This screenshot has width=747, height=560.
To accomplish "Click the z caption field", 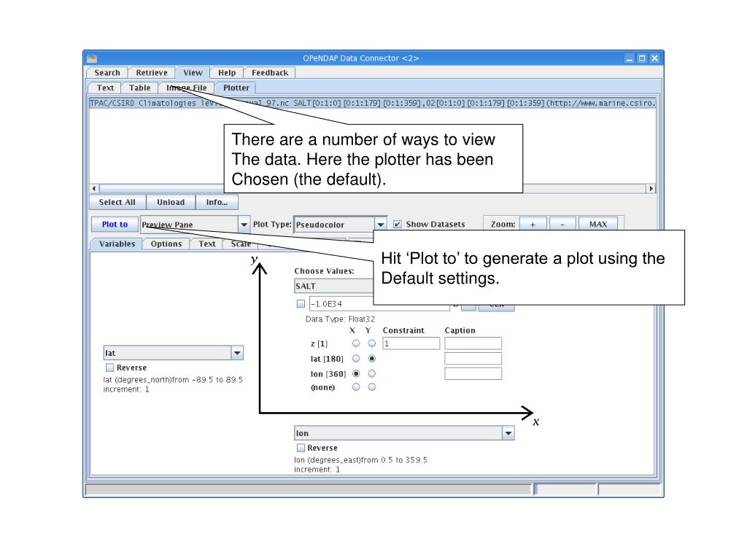I will [x=473, y=343].
